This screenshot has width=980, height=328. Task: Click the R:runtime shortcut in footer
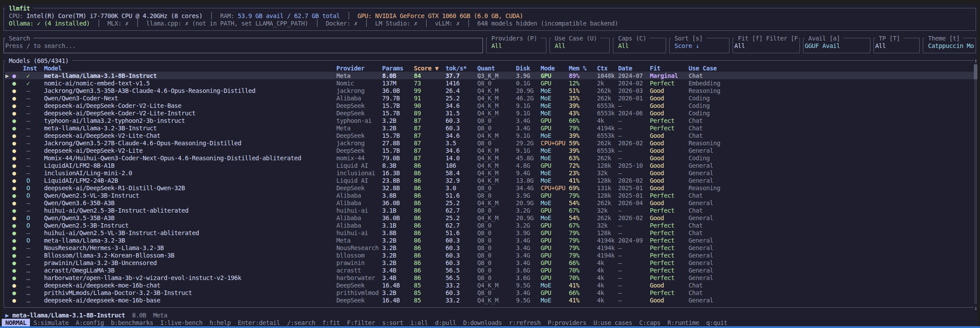[683, 323]
